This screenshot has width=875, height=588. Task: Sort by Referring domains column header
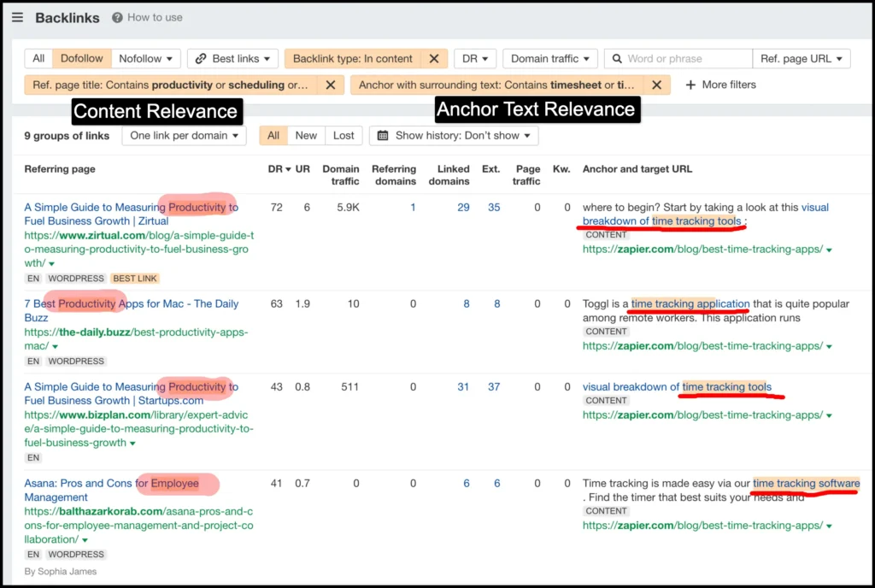394,174
